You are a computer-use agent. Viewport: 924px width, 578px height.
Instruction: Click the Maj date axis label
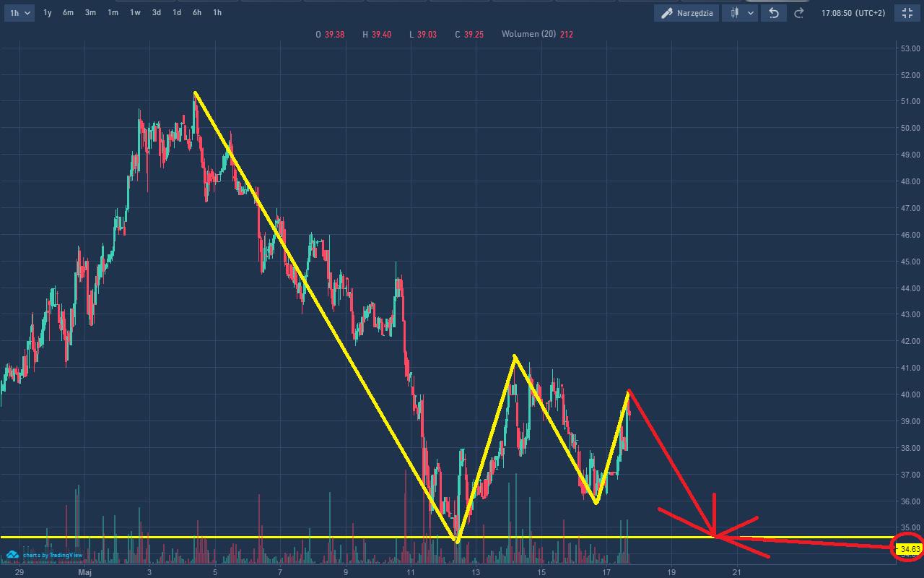84,572
